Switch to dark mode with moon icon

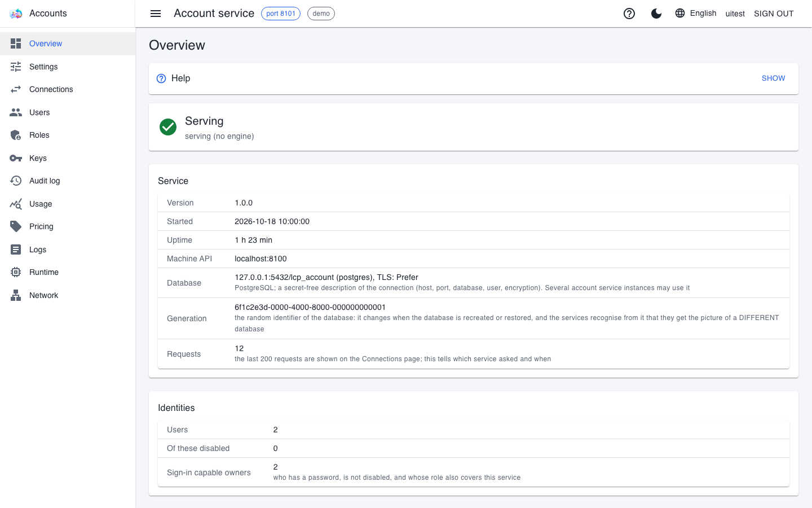tap(656, 14)
